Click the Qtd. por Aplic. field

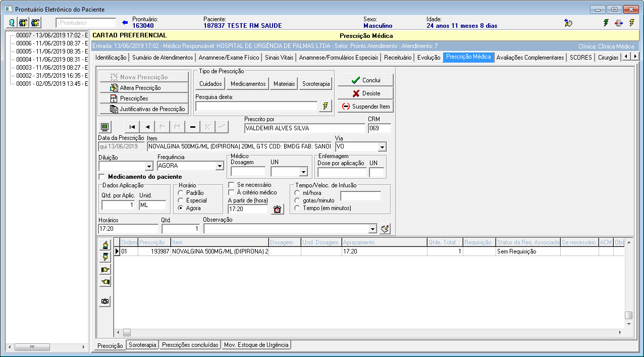coord(119,205)
